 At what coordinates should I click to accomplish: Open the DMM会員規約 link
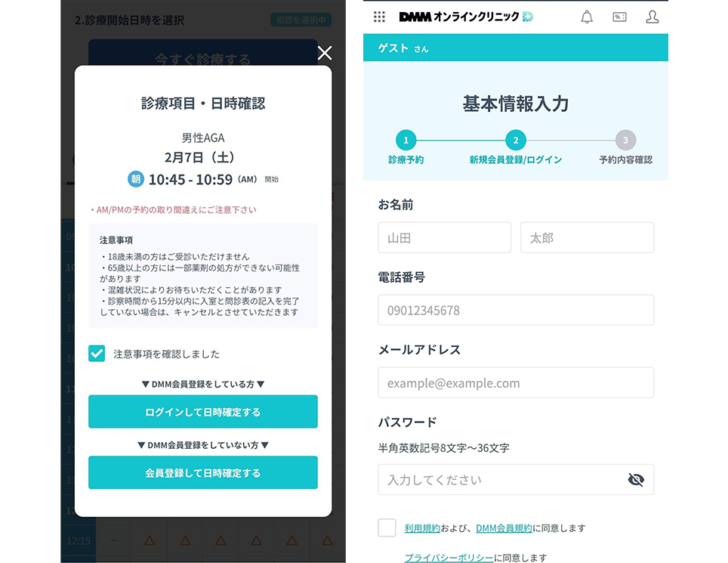pos(503,529)
